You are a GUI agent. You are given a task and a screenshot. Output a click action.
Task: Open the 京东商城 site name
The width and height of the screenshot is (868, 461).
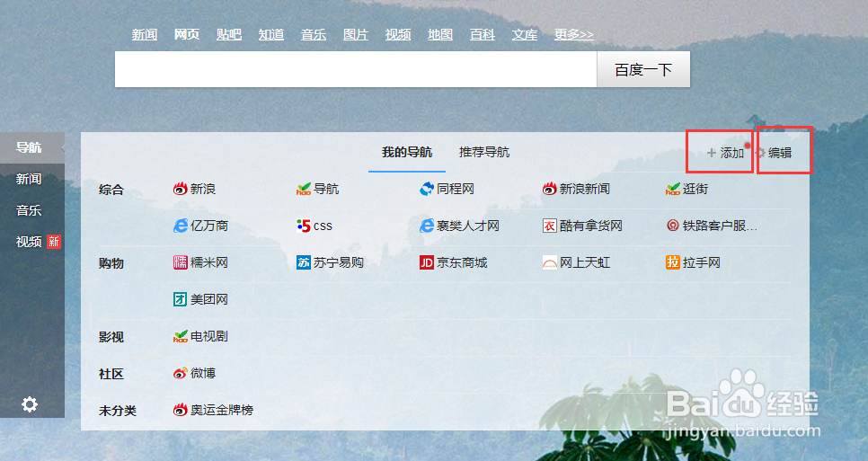(x=462, y=262)
